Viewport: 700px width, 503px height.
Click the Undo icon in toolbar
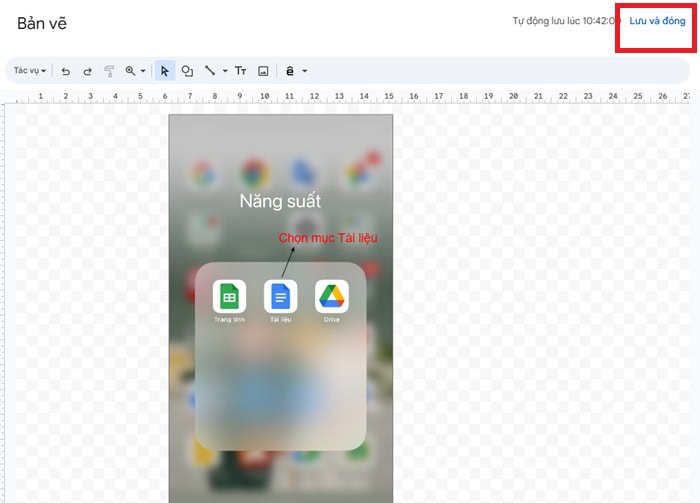66,71
